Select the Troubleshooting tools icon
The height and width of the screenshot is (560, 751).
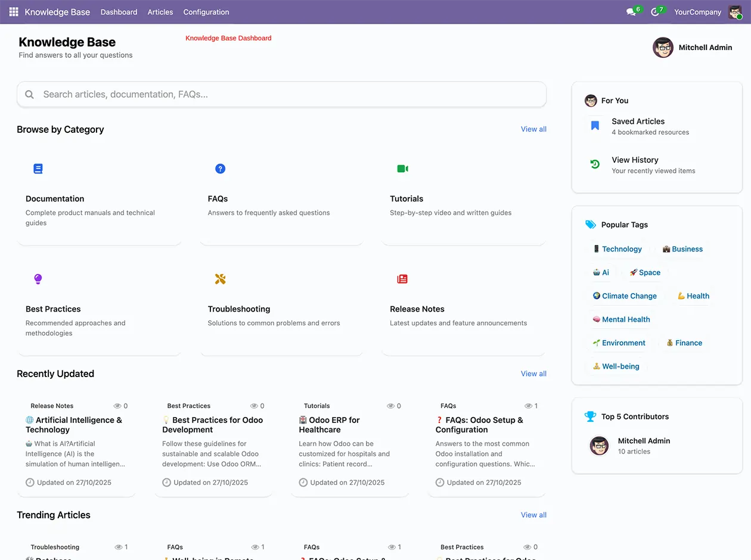[221, 279]
